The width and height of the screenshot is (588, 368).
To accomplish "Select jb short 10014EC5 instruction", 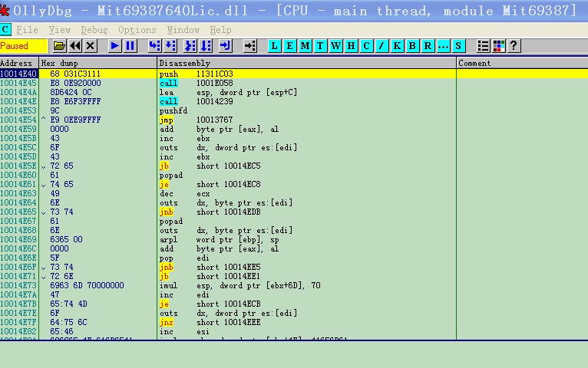I will click(210, 166).
